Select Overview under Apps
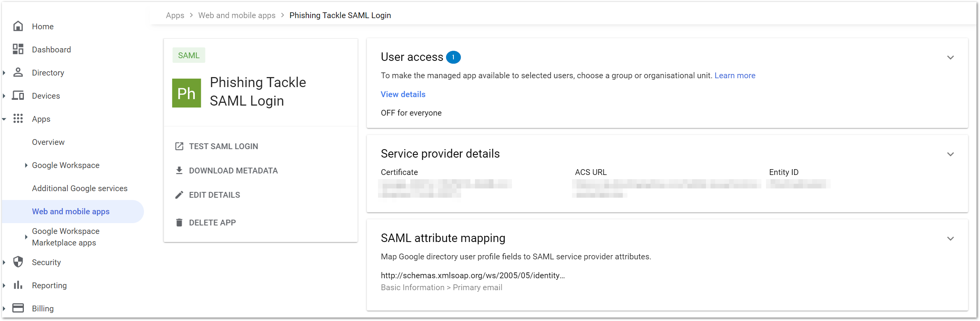Screen dimensions: 980x321 (48, 142)
